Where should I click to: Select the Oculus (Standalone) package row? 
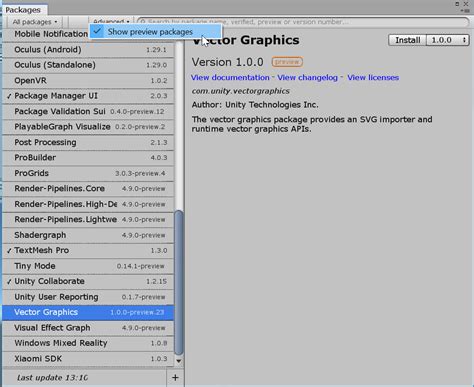point(88,65)
